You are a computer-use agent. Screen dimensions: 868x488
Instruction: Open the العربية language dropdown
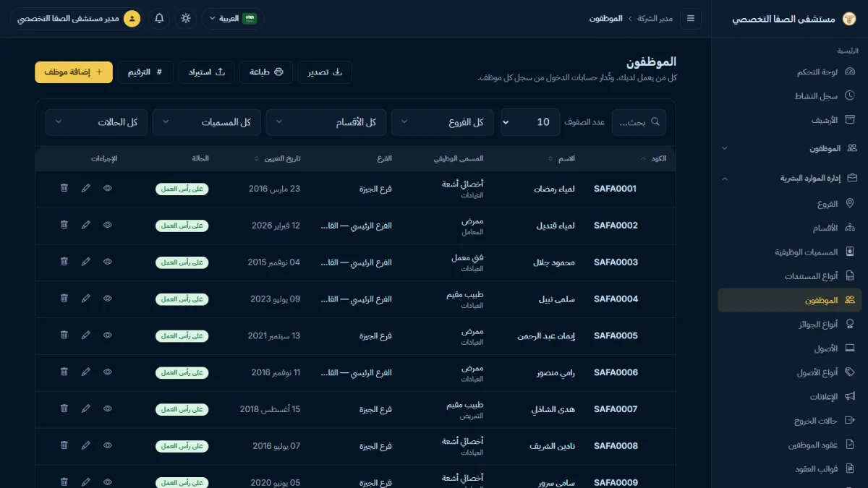coord(233,18)
